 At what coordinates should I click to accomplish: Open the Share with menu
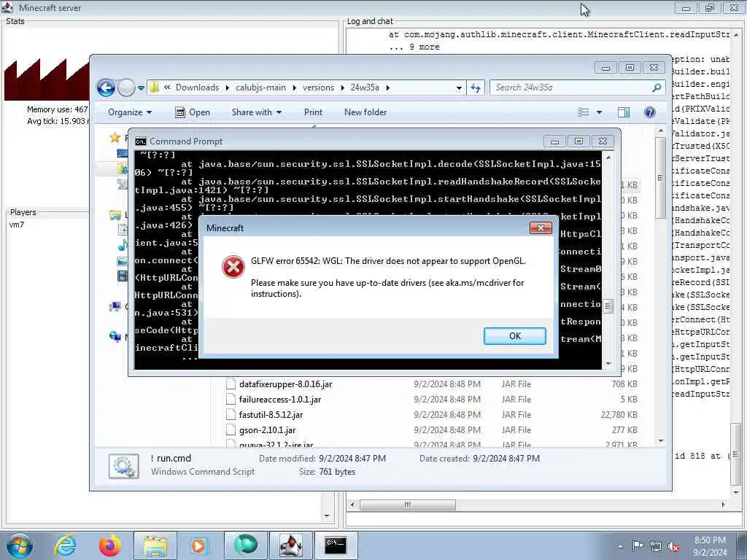pyautogui.click(x=256, y=112)
